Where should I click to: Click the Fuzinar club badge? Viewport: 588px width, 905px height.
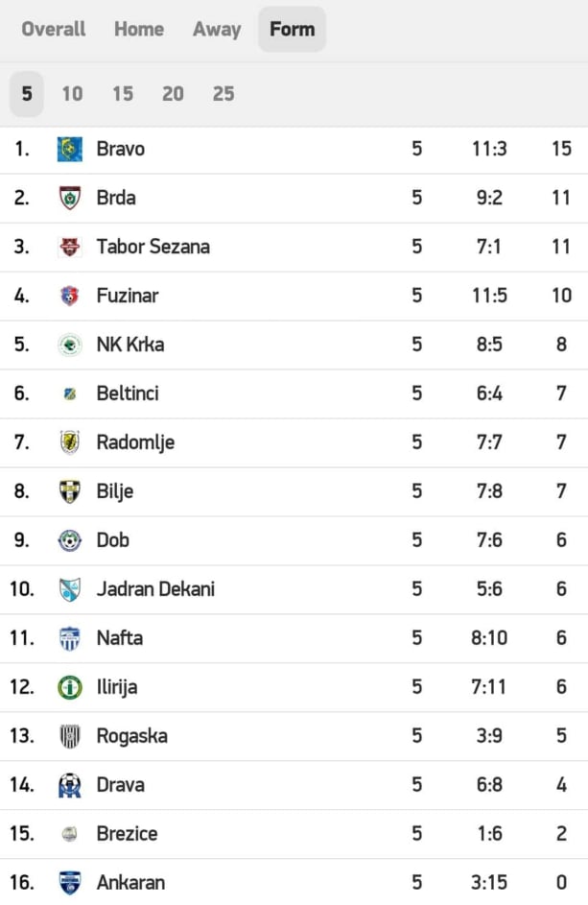coord(70,297)
